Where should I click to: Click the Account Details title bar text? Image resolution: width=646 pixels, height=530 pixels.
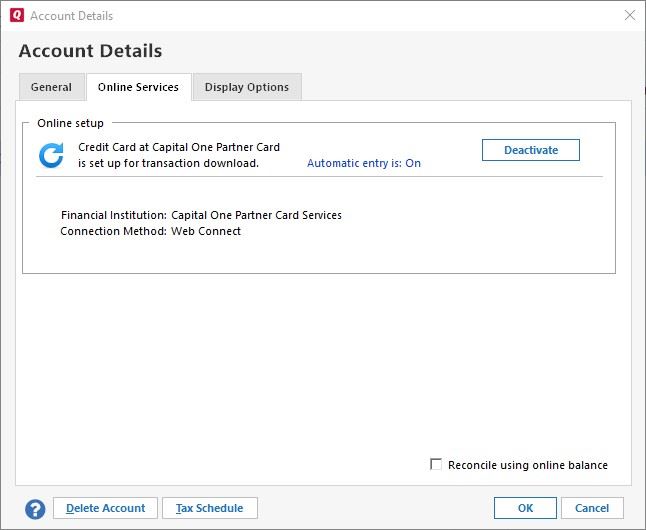[x=71, y=15]
